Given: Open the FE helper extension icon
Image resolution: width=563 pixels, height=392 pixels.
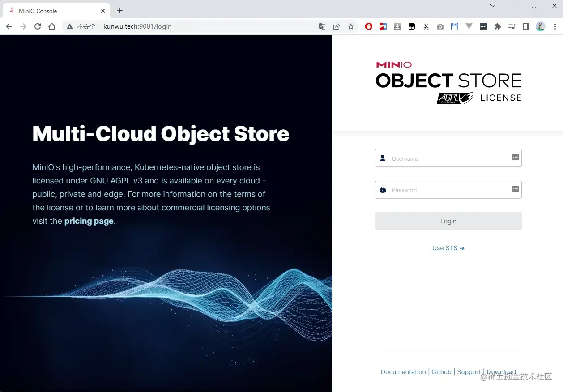Looking at the screenshot, I should pos(383,26).
